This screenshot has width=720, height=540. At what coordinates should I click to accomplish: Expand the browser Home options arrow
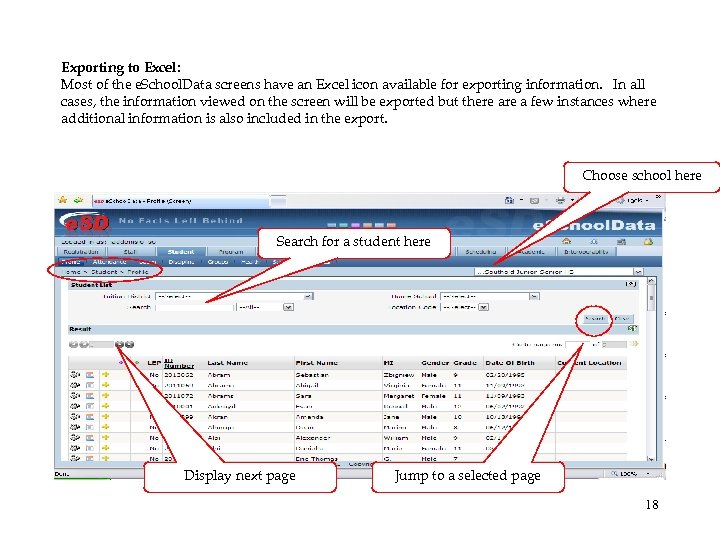coord(522,200)
